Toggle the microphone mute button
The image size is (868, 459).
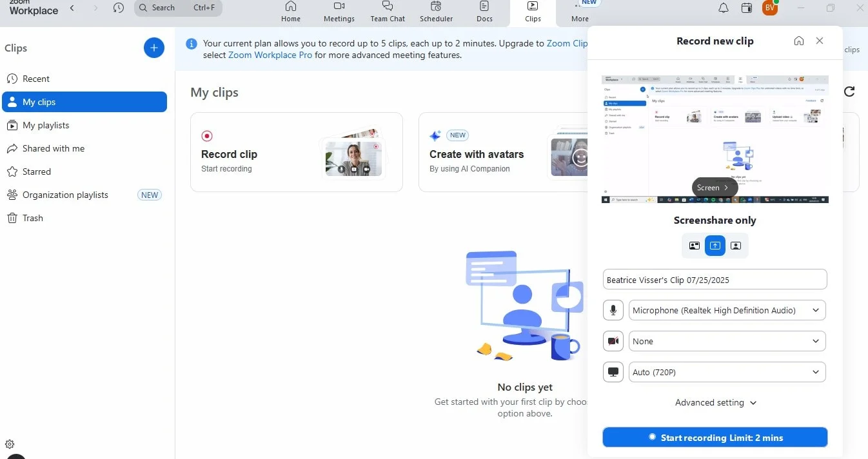coord(613,310)
